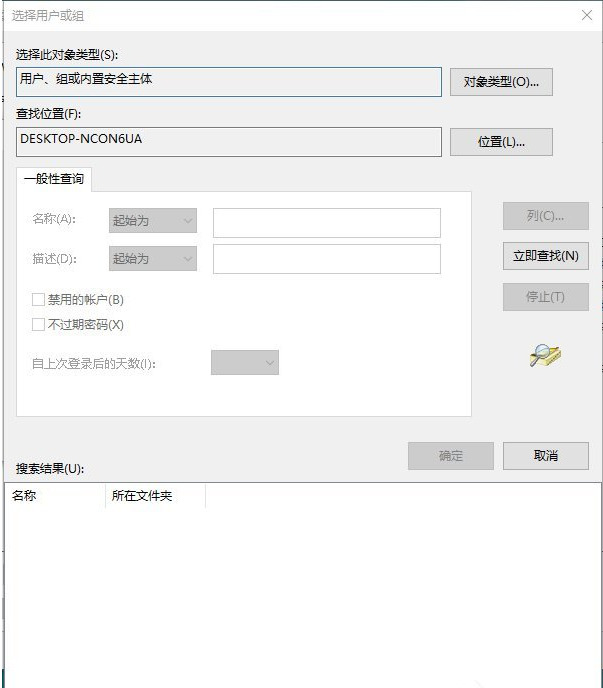The height and width of the screenshot is (688, 603).
Task: Click the 描述 text input field
Action: point(326,258)
